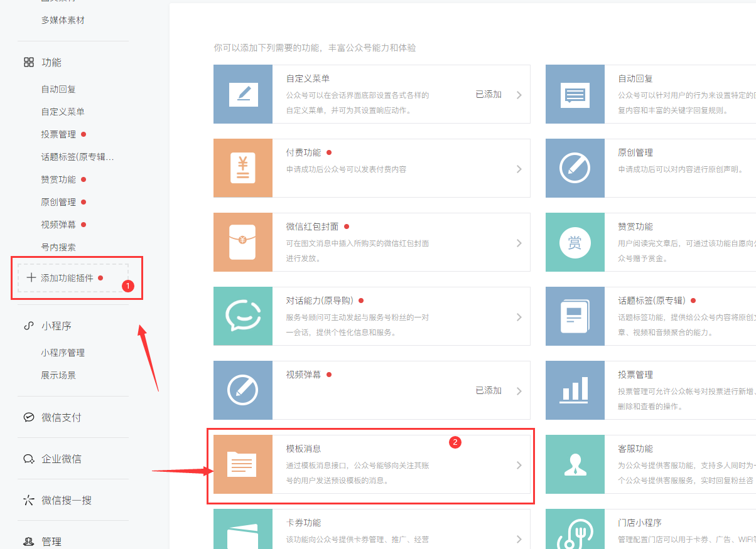Click the 自定义菜单 pencil card icon
Image resolution: width=756 pixels, height=549 pixels.
point(243,94)
